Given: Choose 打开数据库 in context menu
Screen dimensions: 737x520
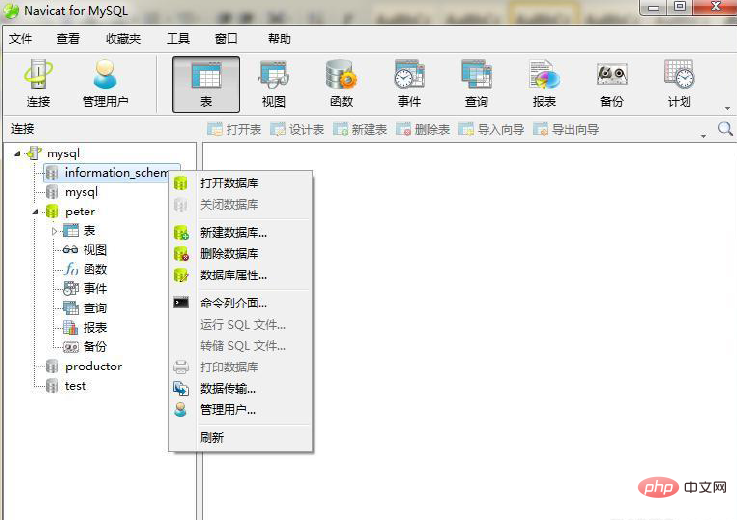Looking at the screenshot, I should pyautogui.click(x=241, y=183).
